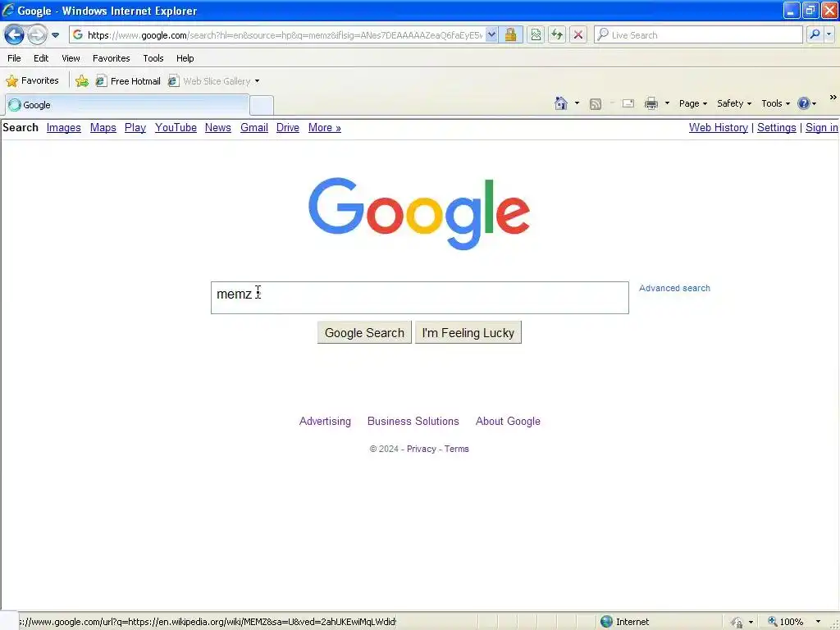The image size is (840, 630).
Task: Open the News link
Action: pyautogui.click(x=218, y=127)
